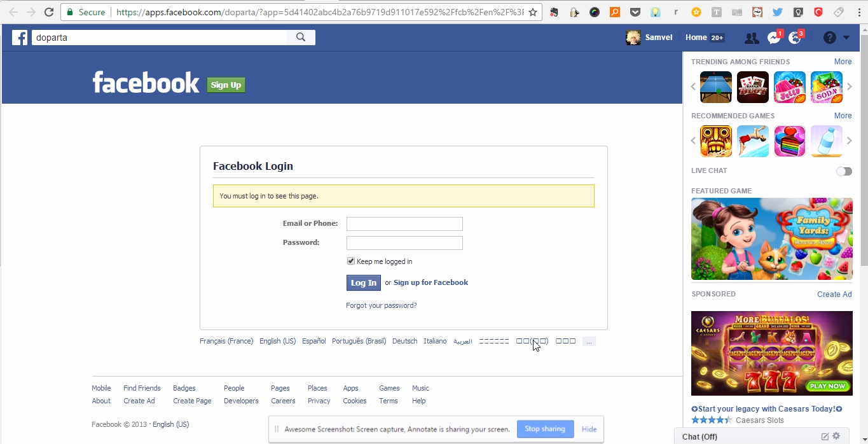Viewport: 868px width, 444px height.
Task: Open Samvel profile name link
Action: pyautogui.click(x=659, y=38)
